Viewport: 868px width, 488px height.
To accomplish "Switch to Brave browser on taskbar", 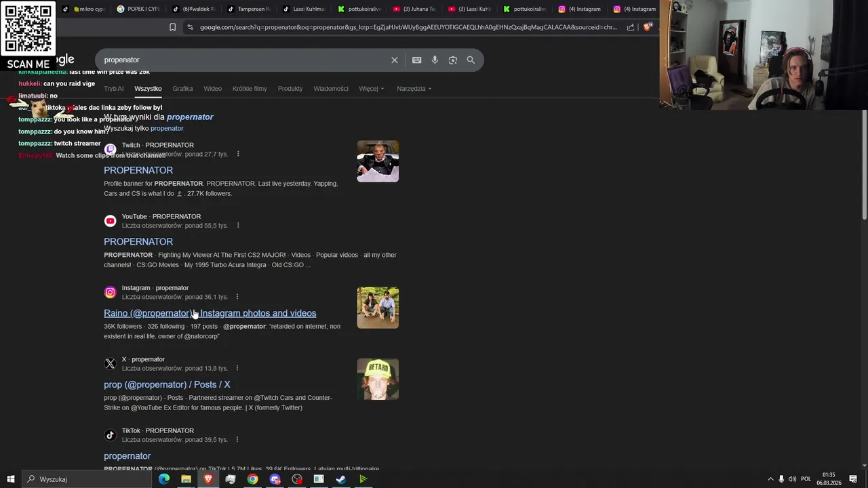I will 208,479.
